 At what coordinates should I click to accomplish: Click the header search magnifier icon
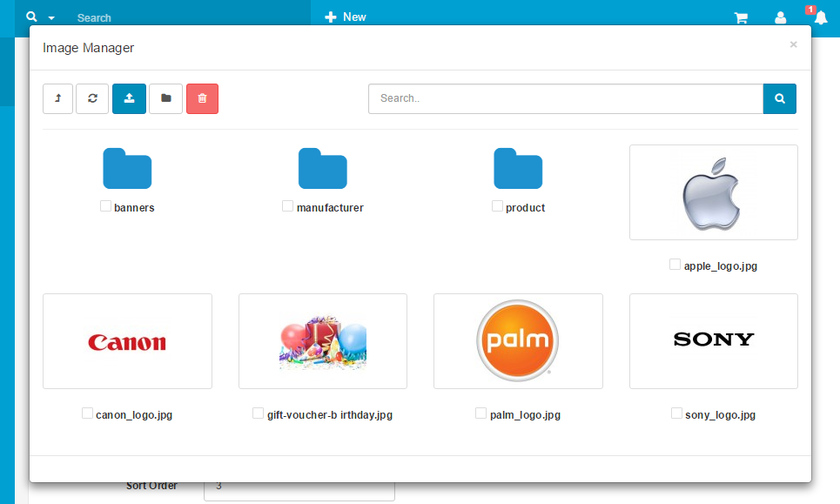[31, 17]
